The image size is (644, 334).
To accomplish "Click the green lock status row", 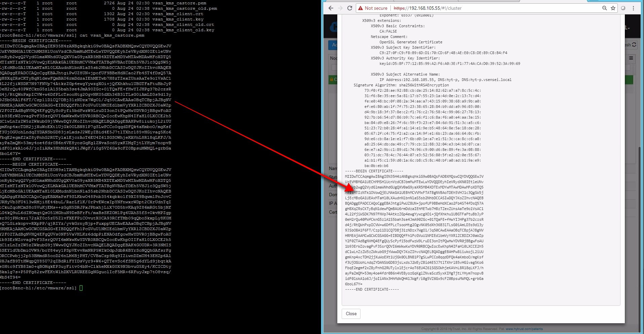I will 333,80.
